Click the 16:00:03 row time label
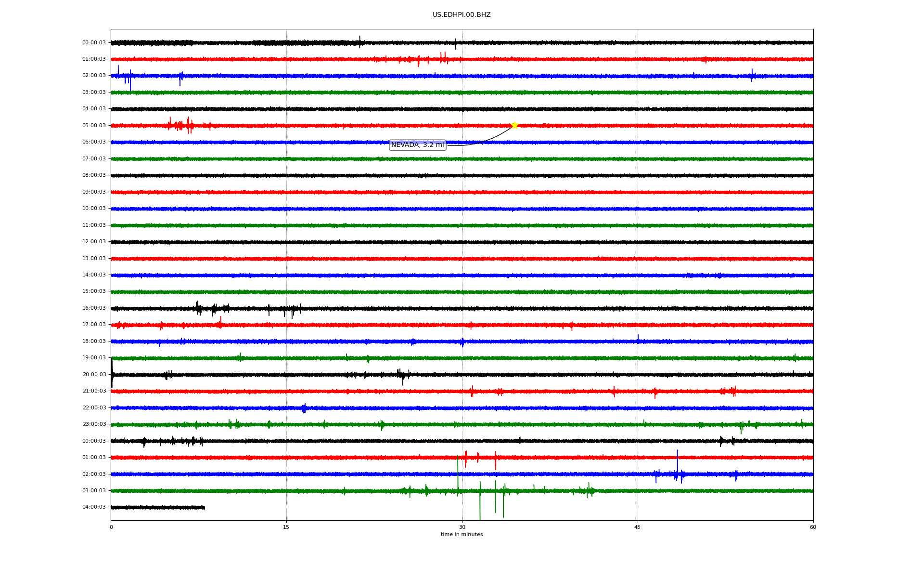This screenshot has width=924, height=578. coord(94,308)
